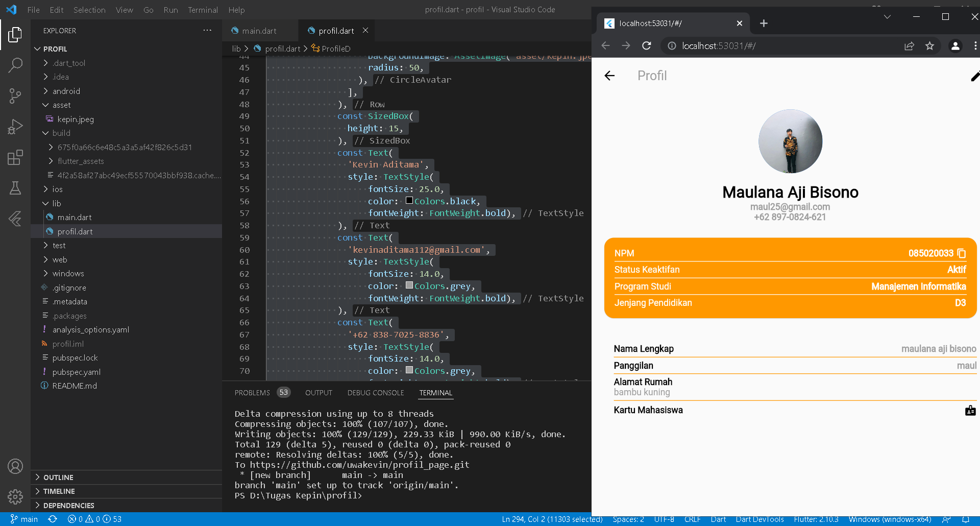Image resolution: width=980 pixels, height=526 pixels.
Task: Click the Colors.black swatch on line 56
Action: 410,200
